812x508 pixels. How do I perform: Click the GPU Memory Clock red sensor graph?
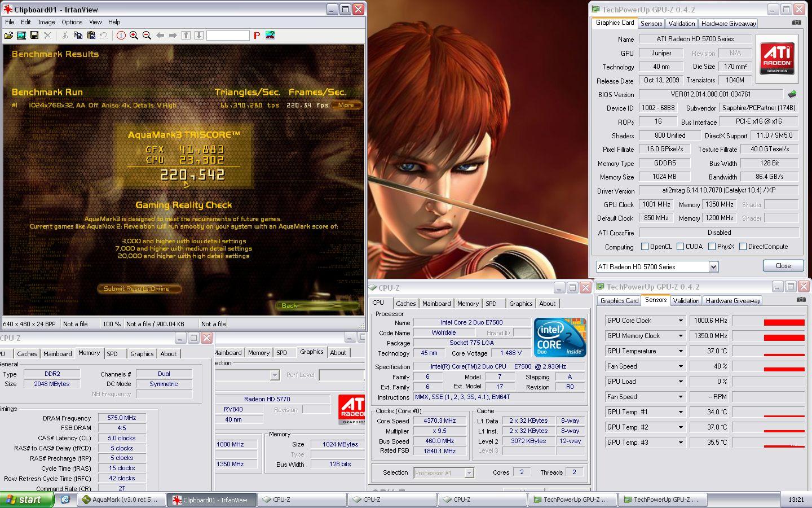[768, 336]
